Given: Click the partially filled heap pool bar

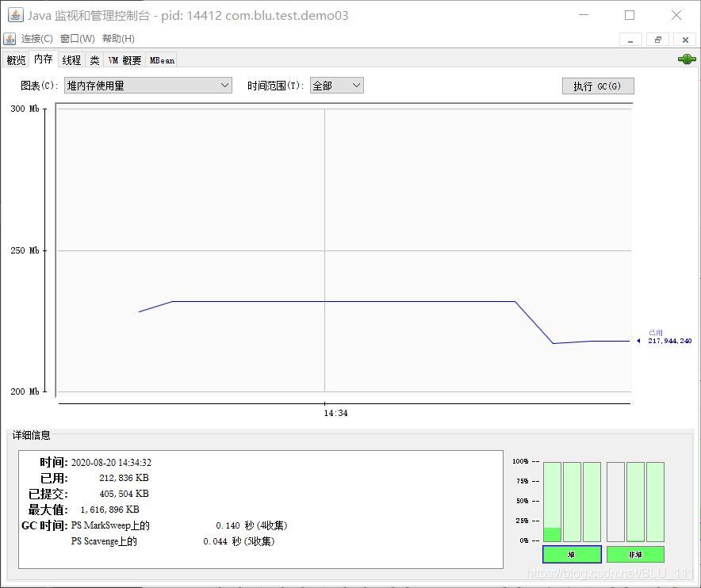Looking at the screenshot, I should click(x=552, y=502).
